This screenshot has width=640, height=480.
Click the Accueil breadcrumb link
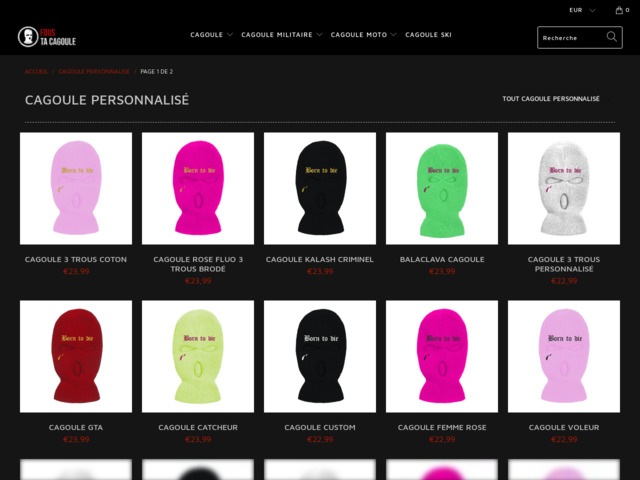coord(36,71)
